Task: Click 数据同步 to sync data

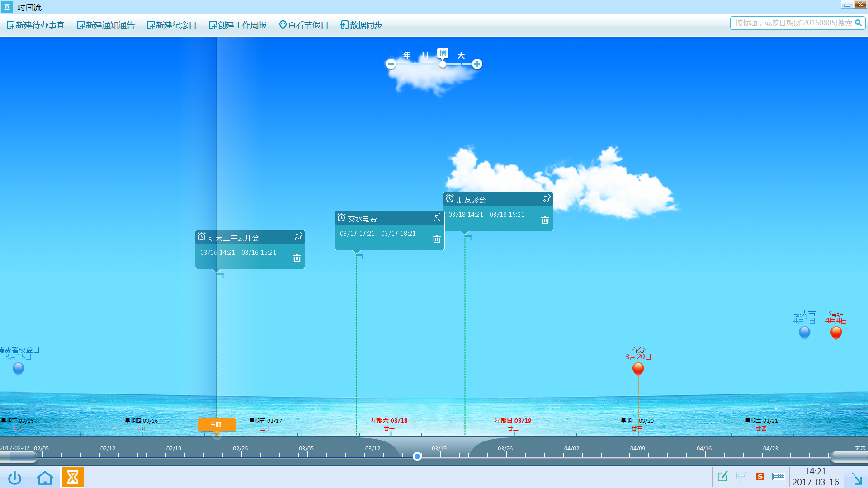Action: [361, 25]
